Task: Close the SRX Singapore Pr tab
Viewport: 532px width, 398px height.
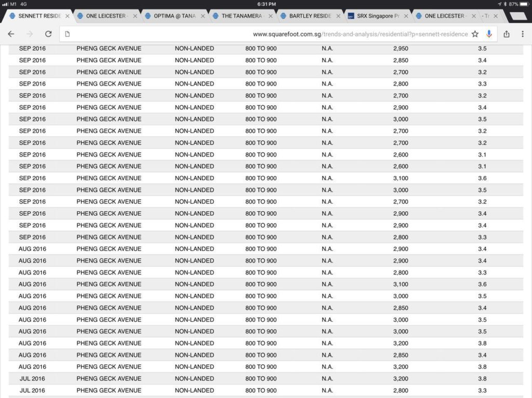Action: click(x=406, y=16)
